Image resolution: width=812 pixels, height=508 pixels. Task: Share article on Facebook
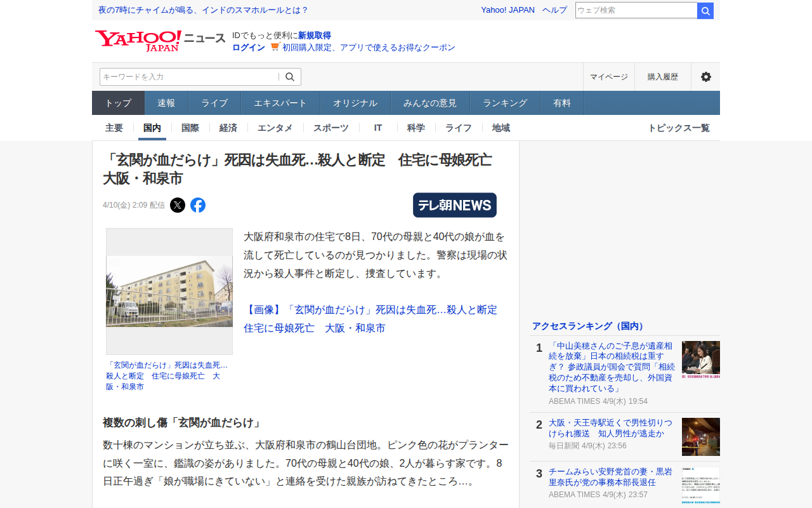[x=198, y=205]
